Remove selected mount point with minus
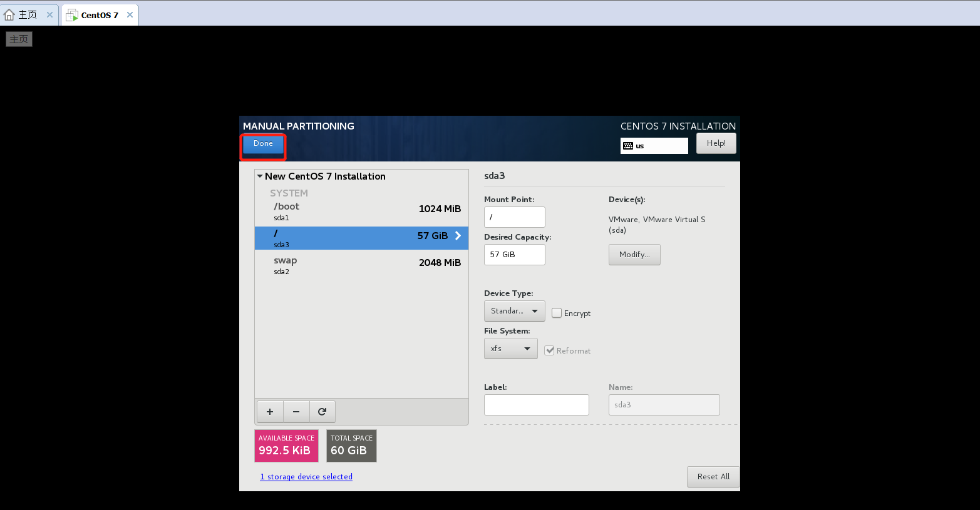 296,412
